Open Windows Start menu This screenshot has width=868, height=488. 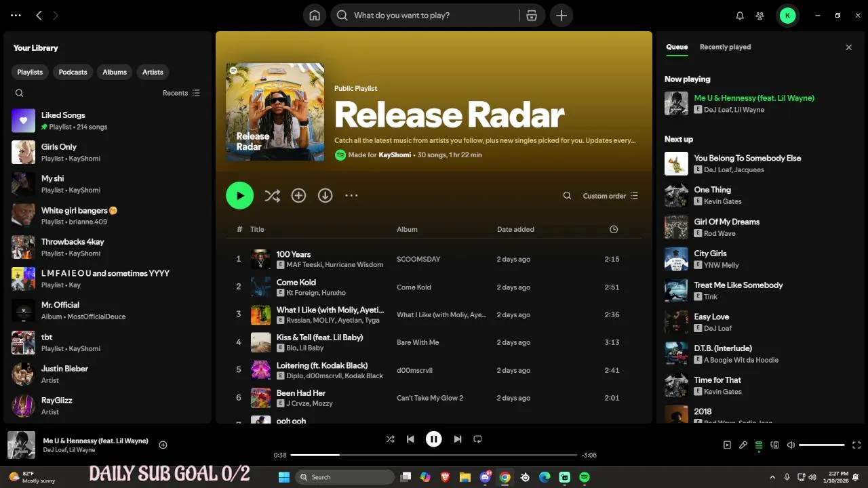284,477
